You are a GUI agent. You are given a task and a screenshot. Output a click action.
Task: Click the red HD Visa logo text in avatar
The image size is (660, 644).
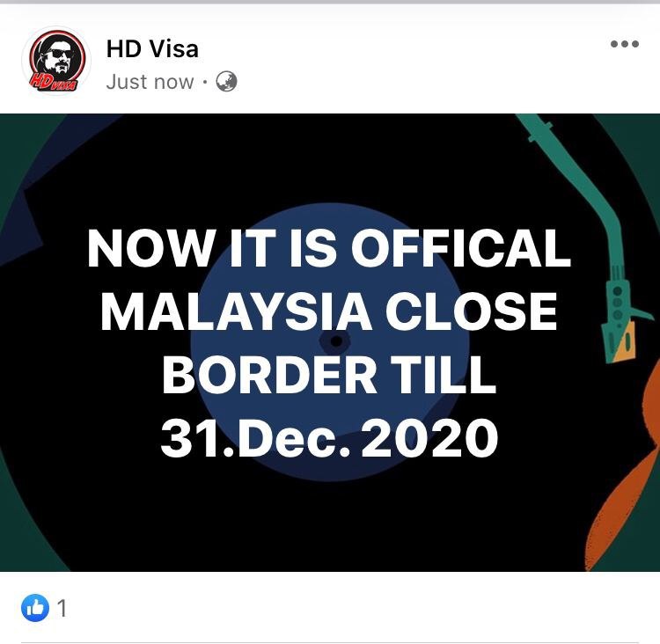click(53, 81)
